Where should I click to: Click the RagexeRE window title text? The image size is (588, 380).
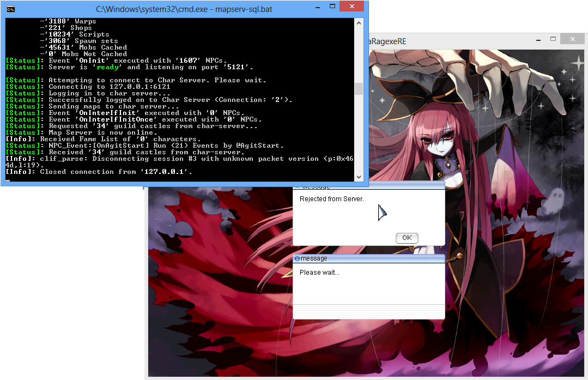388,41
